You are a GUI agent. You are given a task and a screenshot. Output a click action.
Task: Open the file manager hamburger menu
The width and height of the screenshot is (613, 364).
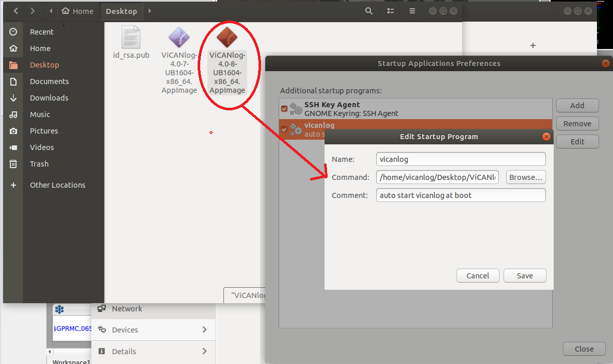click(412, 11)
